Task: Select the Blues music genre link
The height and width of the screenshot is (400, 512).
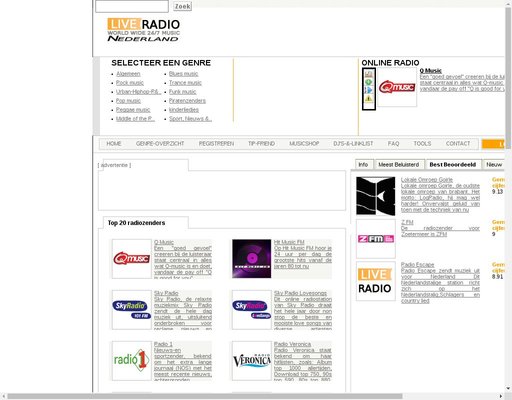Action: [183, 74]
